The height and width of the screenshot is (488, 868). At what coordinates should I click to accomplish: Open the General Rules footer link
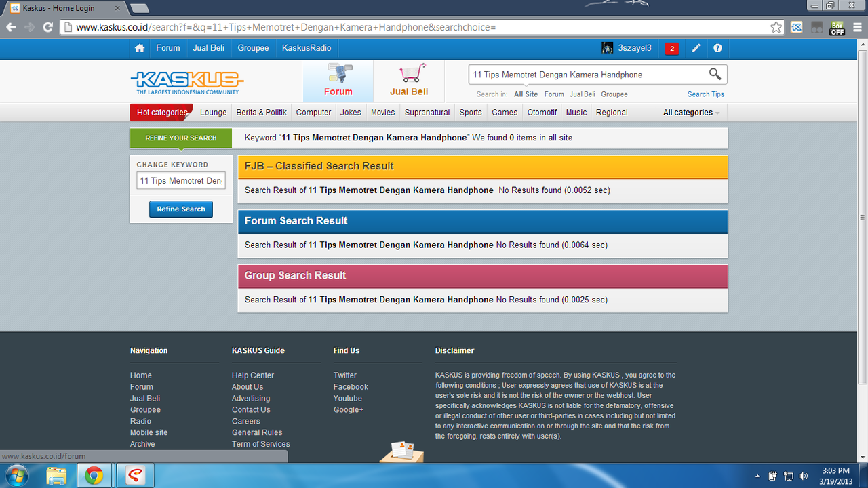click(x=257, y=432)
